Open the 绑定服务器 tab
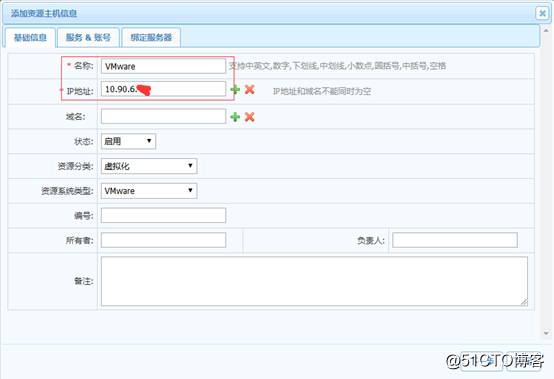Screen dimensions: 554x379 [x=151, y=37]
